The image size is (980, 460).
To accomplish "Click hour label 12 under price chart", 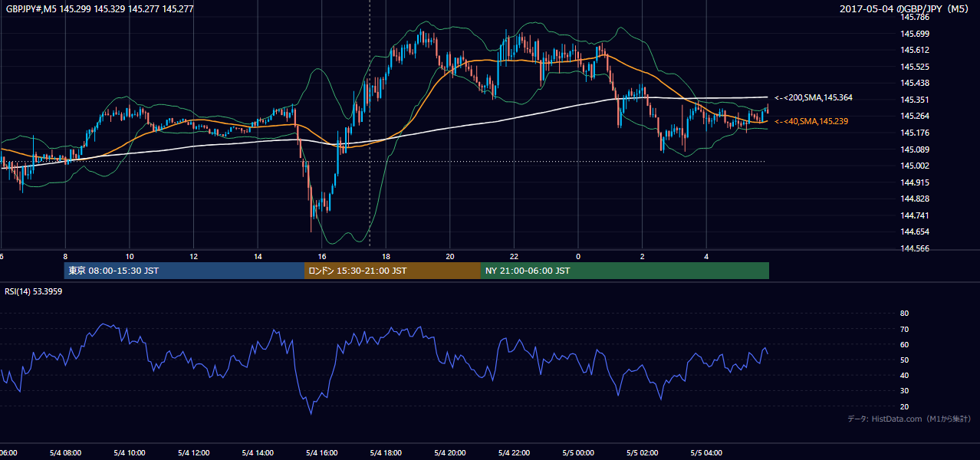I will (193, 256).
